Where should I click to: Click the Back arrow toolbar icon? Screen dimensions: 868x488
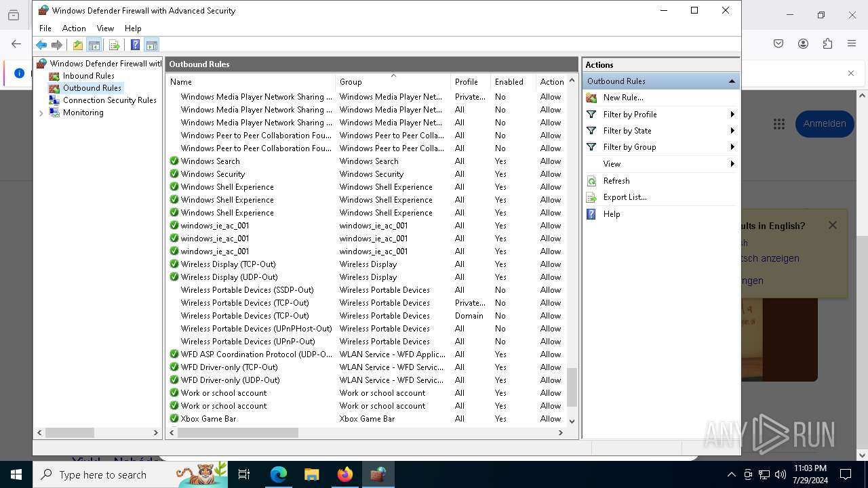[x=41, y=45]
